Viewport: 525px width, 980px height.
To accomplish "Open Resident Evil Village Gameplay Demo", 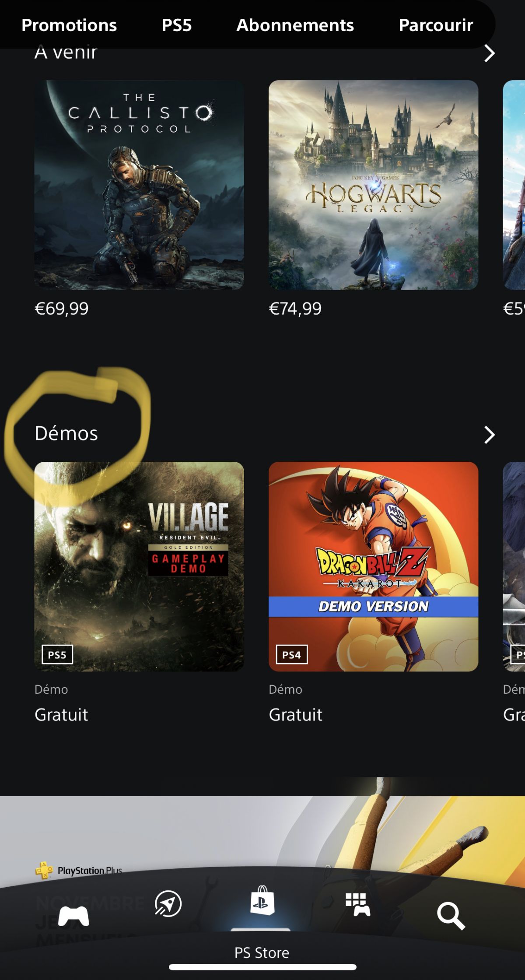I will click(139, 566).
